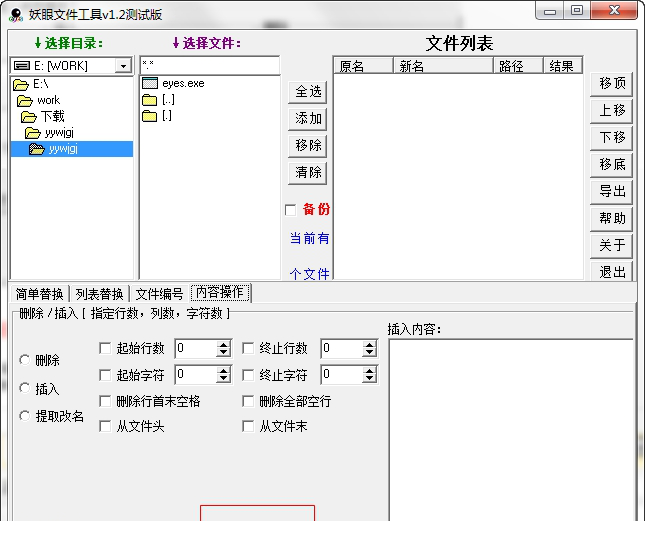The height and width of the screenshot is (541, 645).
Task: Click the 下载 folder icon
Action: click(29, 117)
